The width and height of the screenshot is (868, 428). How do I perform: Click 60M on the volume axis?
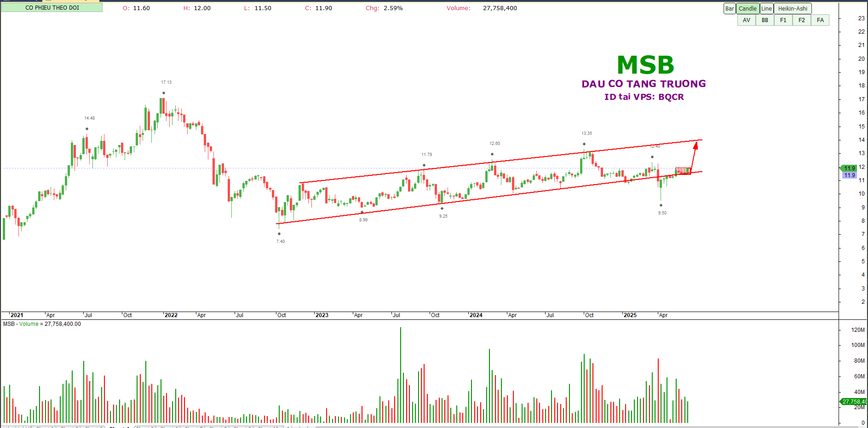pyautogui.click(x=859, y=376)
